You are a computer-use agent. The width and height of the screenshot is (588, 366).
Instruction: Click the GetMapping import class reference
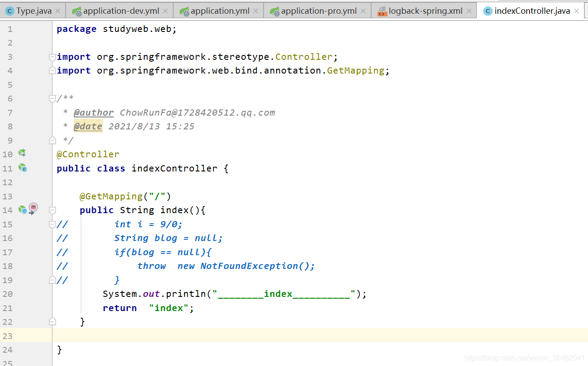point(356,70)
